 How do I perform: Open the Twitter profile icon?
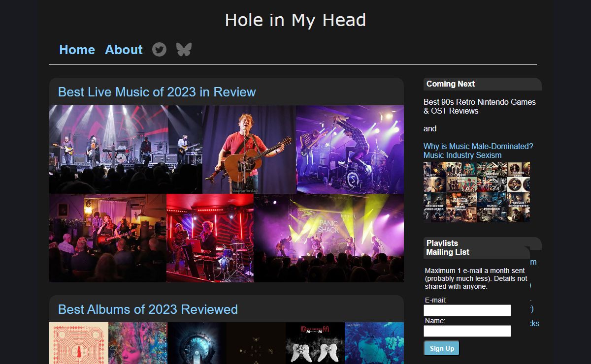159,49
